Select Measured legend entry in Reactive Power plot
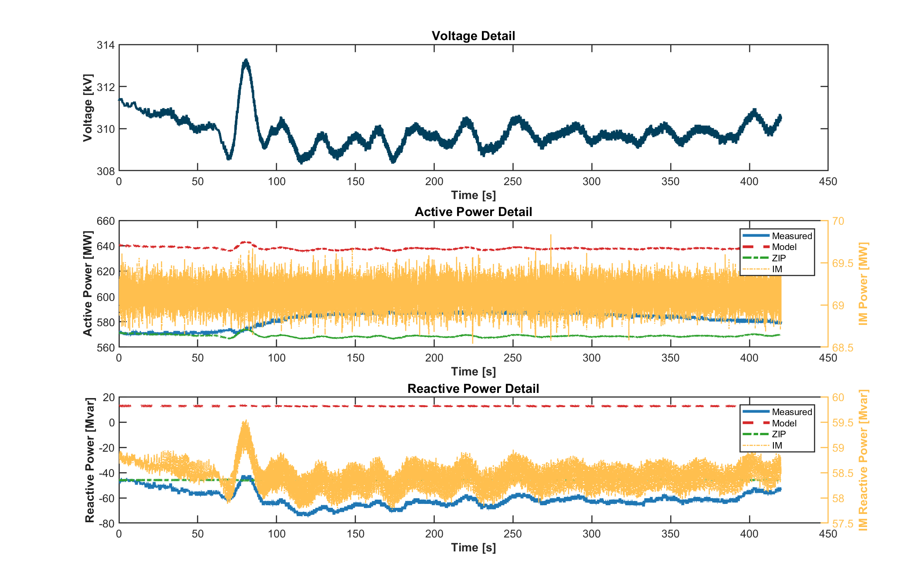The image size is (915, 588). coord(792,412)
